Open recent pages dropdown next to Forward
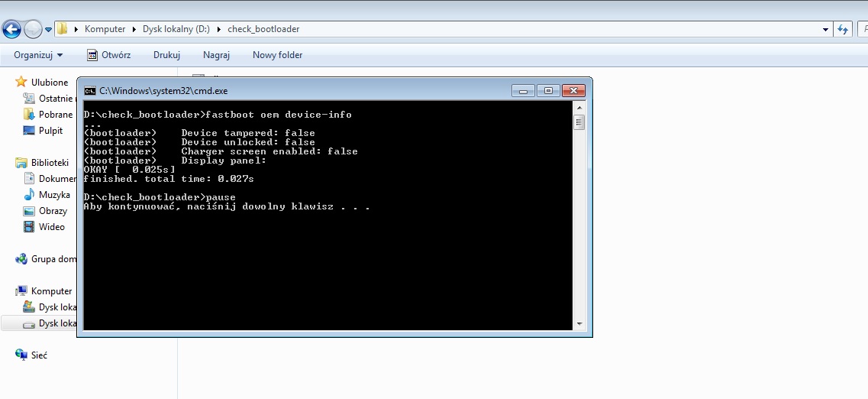Viewport: 868px width, 399px height. (49, 30)
